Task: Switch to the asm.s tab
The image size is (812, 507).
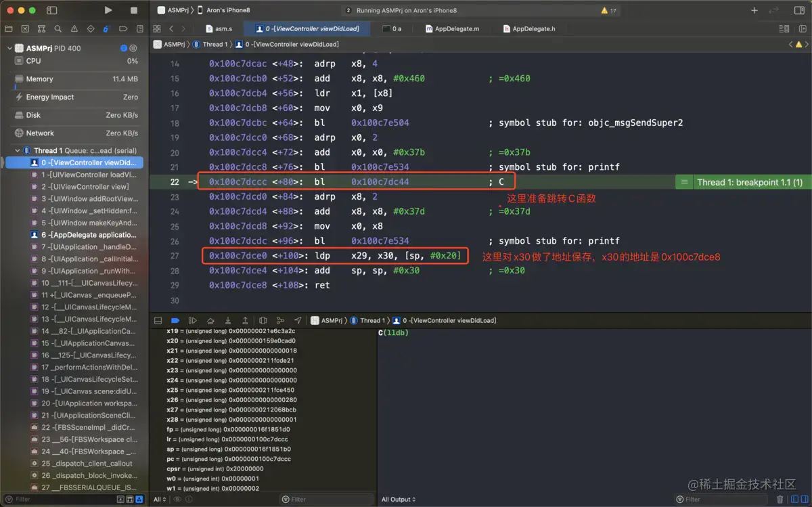Action: 219,29
